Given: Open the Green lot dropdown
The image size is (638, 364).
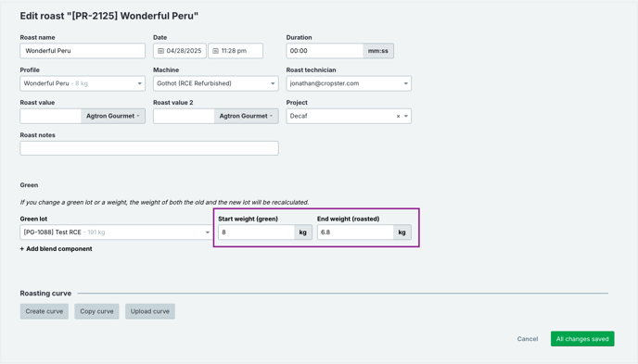Looking at the screenshot, I should pos(116,232).
